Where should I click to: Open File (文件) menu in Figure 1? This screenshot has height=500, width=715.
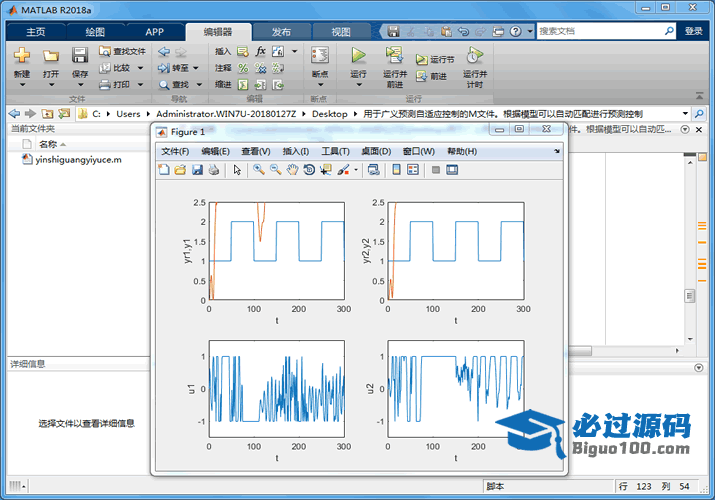click(x=175, y=151)
